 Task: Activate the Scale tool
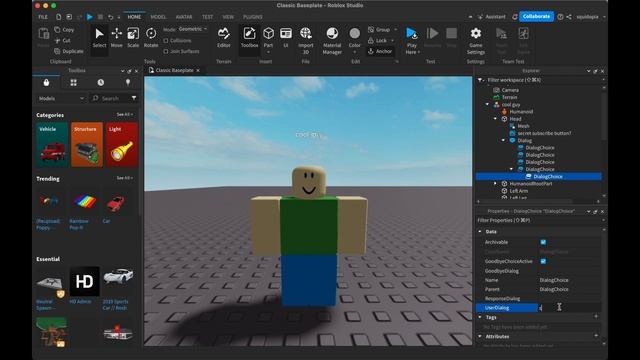(133, 38)
